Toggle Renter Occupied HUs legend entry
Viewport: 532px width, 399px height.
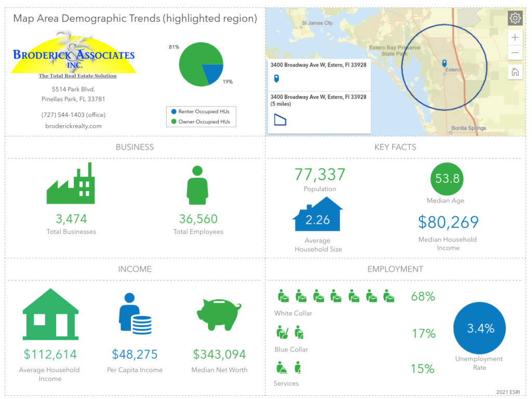(201, 112)
